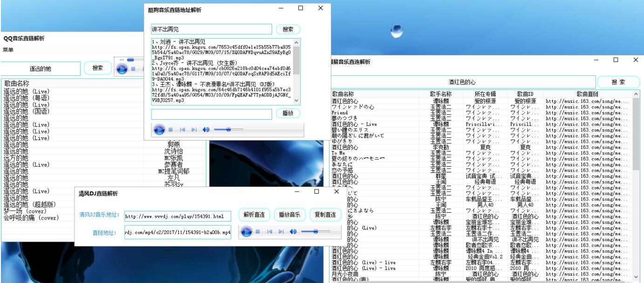
Task: Click the 网易音乐 list scroll down arrow
Action: (636, 277)
